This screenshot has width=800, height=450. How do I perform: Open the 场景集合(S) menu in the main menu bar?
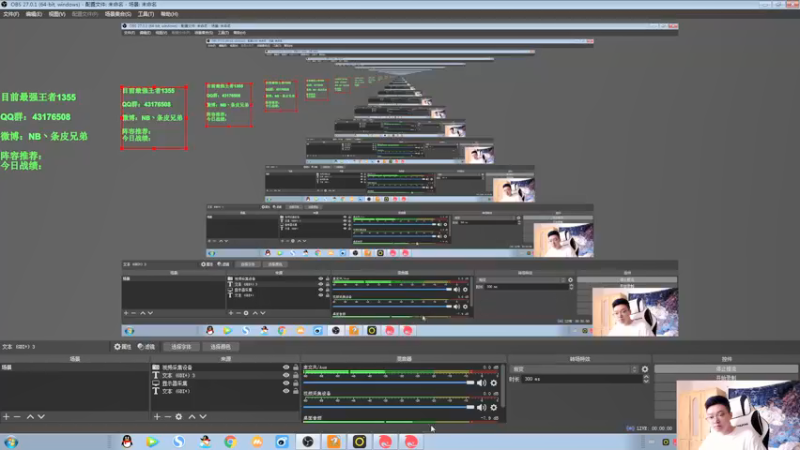(x=118, y=14)
